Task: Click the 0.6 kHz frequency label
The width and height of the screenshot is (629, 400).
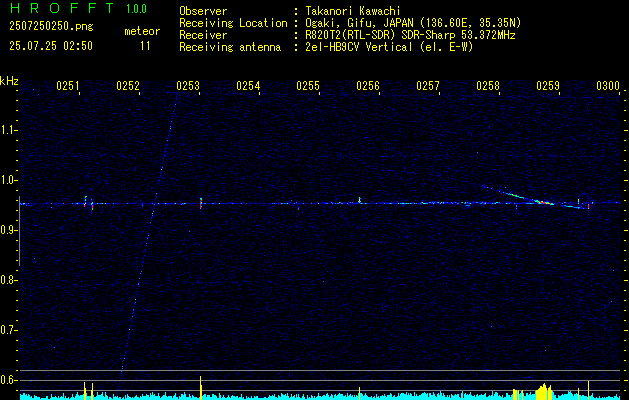Action: tap(8, 380)
